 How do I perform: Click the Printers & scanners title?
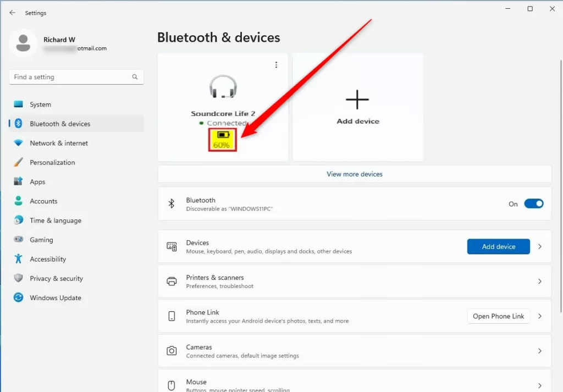(215, 278)
